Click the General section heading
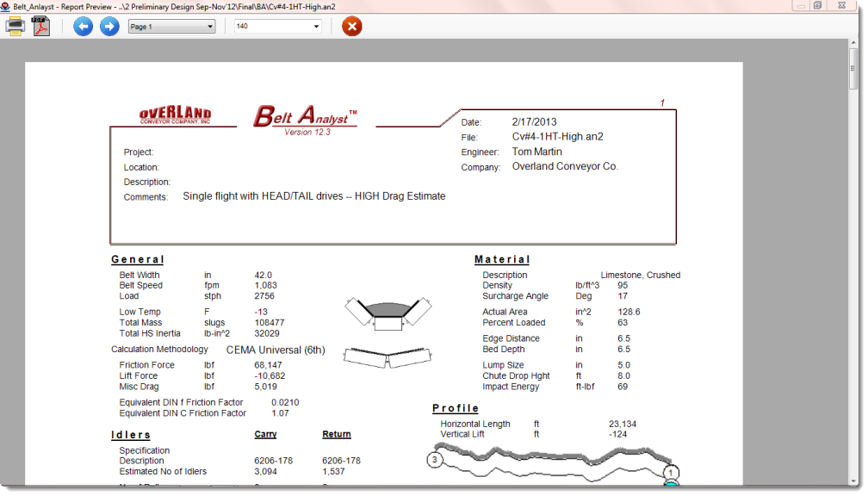The height and width of the screenshot is (496, 868). coord(137,259)
